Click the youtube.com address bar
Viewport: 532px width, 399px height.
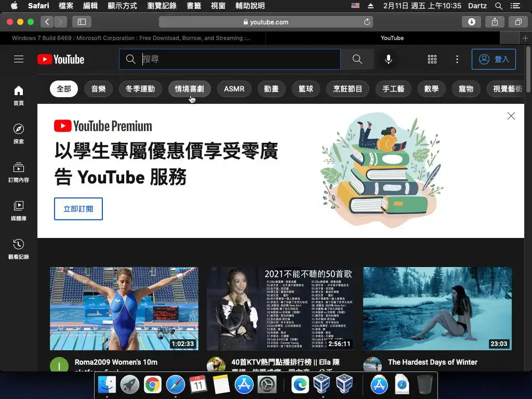pos(266,22)
